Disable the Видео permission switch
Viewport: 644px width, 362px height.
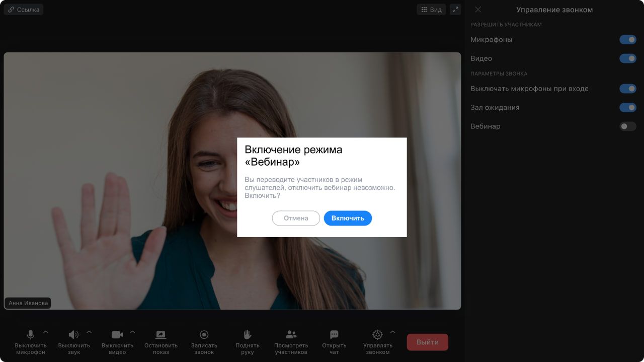point(627,58)
